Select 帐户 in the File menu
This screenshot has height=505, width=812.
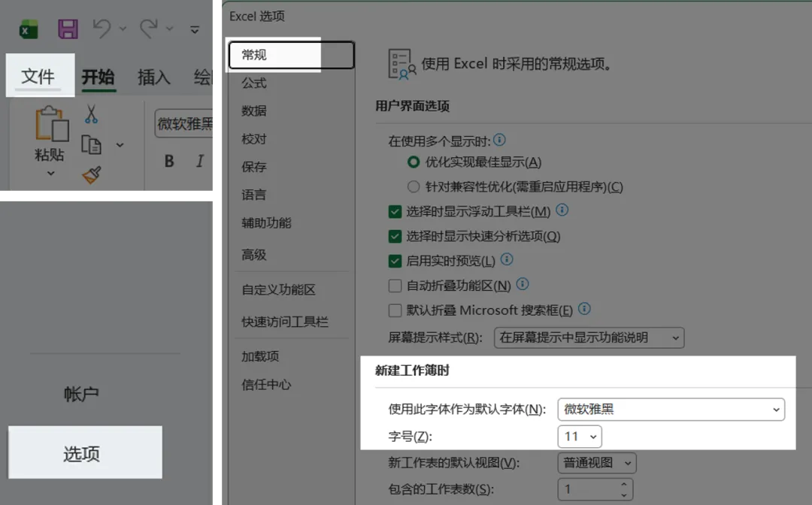[81, 395]
